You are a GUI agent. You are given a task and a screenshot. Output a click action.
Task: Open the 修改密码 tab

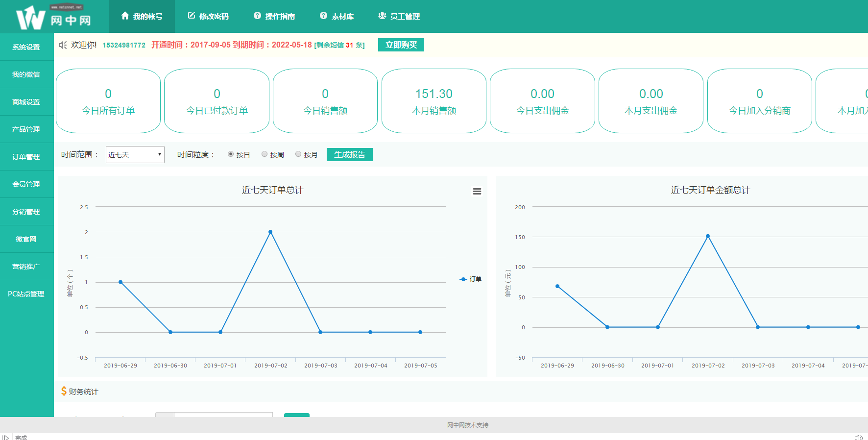208,16
